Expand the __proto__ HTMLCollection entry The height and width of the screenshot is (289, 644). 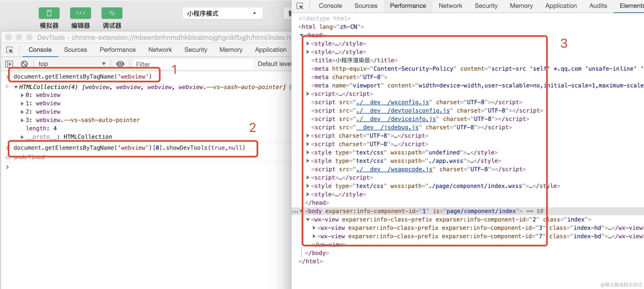pyautogui.click(x=22, y=137)
